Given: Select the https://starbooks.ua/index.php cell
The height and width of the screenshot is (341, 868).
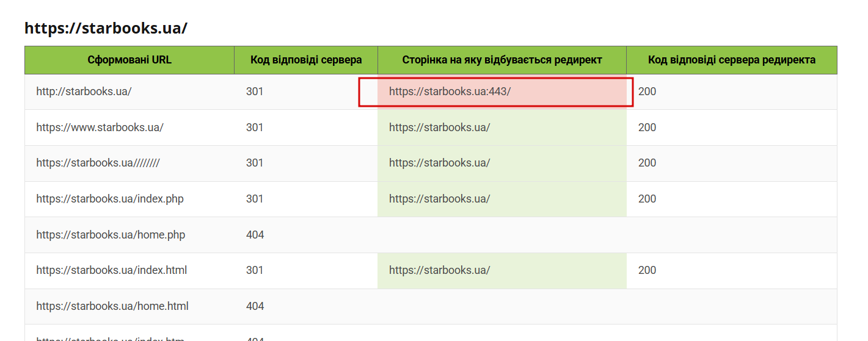Looking at the screenshot, I should coord(129,199).
